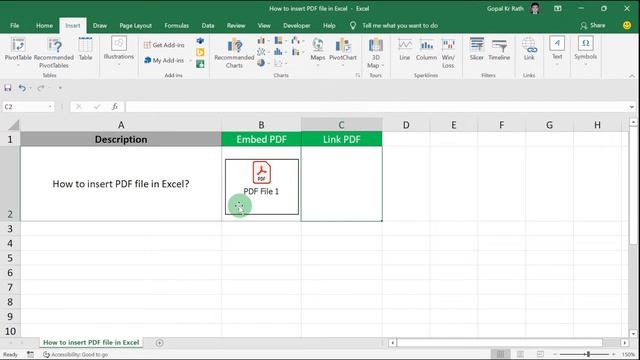Select the Link PDF header cell
The image size is (640, 360).
pos(342,139)
